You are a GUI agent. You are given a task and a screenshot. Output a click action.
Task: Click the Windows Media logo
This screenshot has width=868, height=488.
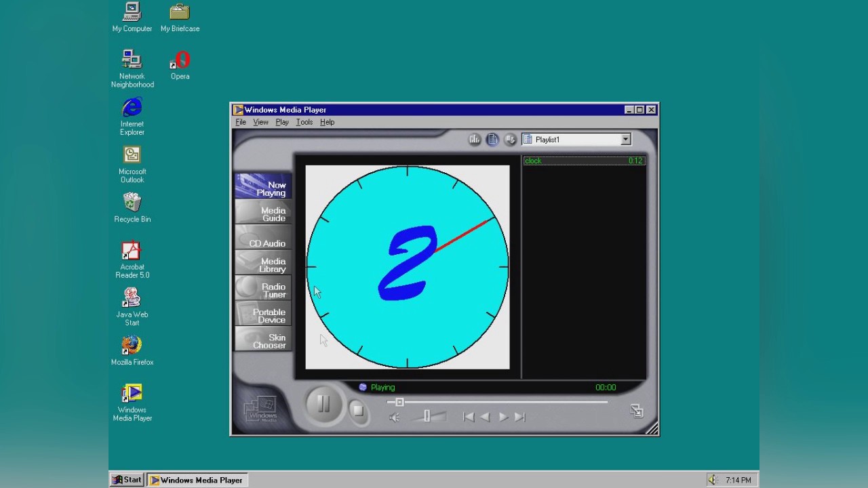(x=261, y=409)
